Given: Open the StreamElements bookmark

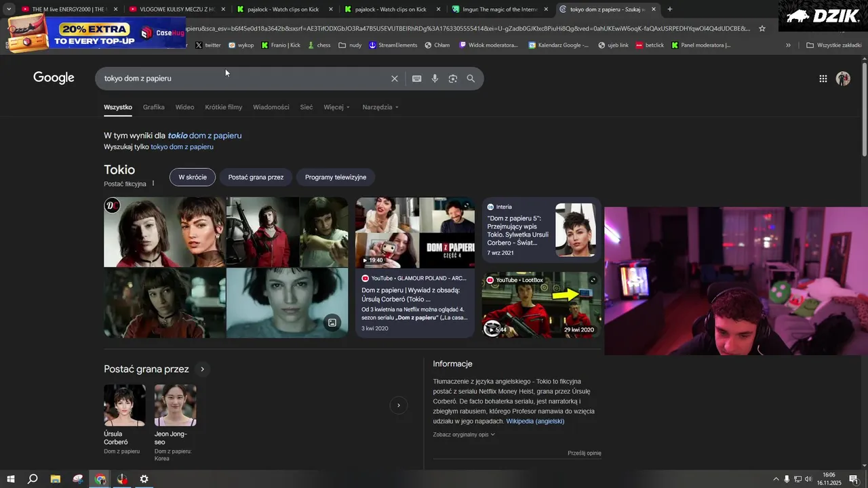Looking at the screenshot, I should pyautogui.click(x=393, y=45).
